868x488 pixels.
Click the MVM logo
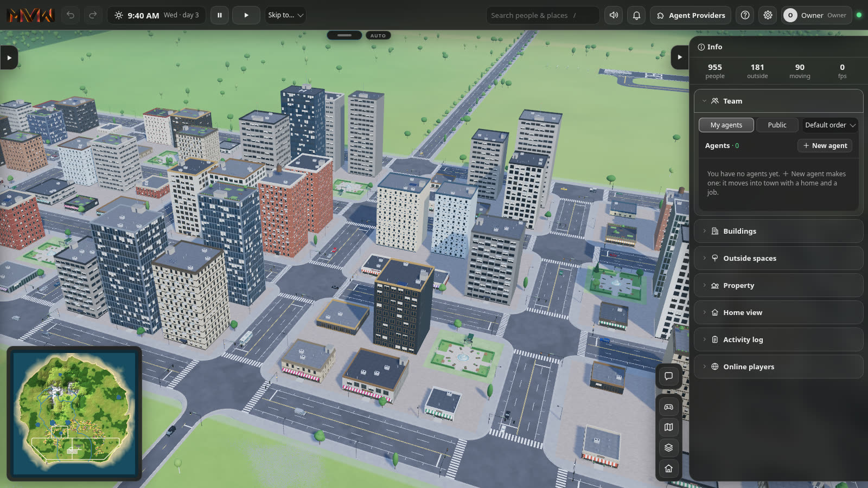pos(30,15)
